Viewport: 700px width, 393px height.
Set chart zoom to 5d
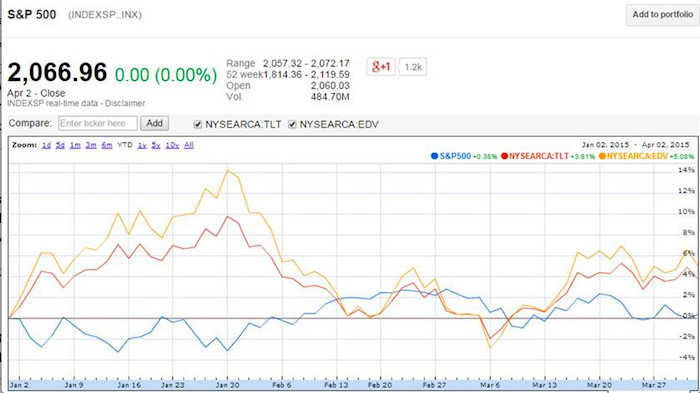coord(60,145)
